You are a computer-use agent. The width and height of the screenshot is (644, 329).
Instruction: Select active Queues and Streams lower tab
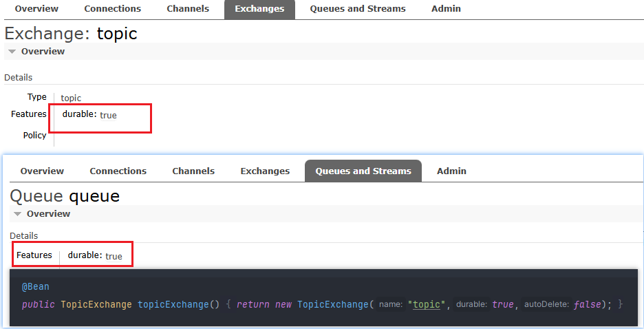(363, 171)
